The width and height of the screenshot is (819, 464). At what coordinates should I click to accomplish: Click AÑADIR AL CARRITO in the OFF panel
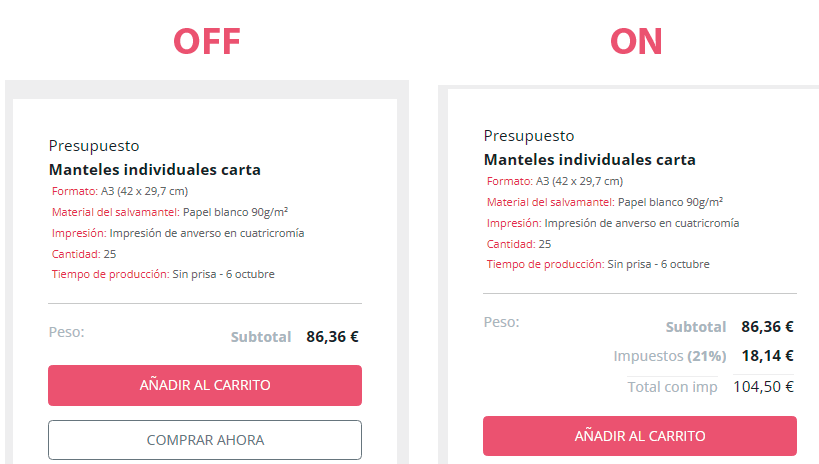204,385
